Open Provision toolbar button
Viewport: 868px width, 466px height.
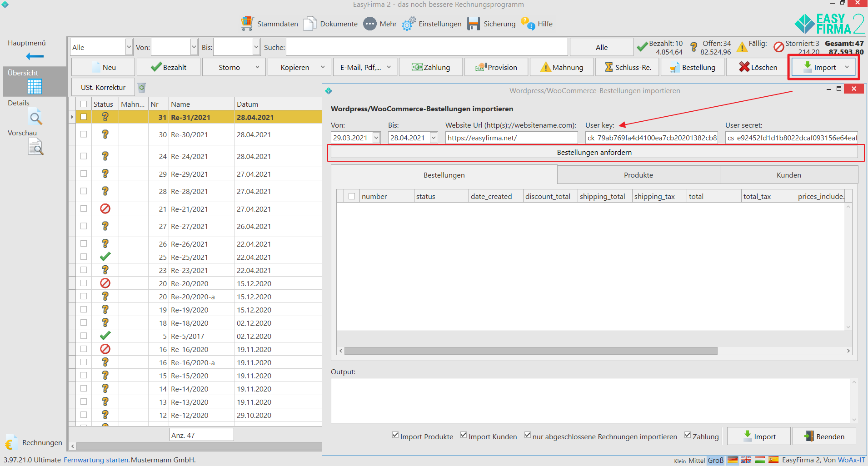click(496, 67)
